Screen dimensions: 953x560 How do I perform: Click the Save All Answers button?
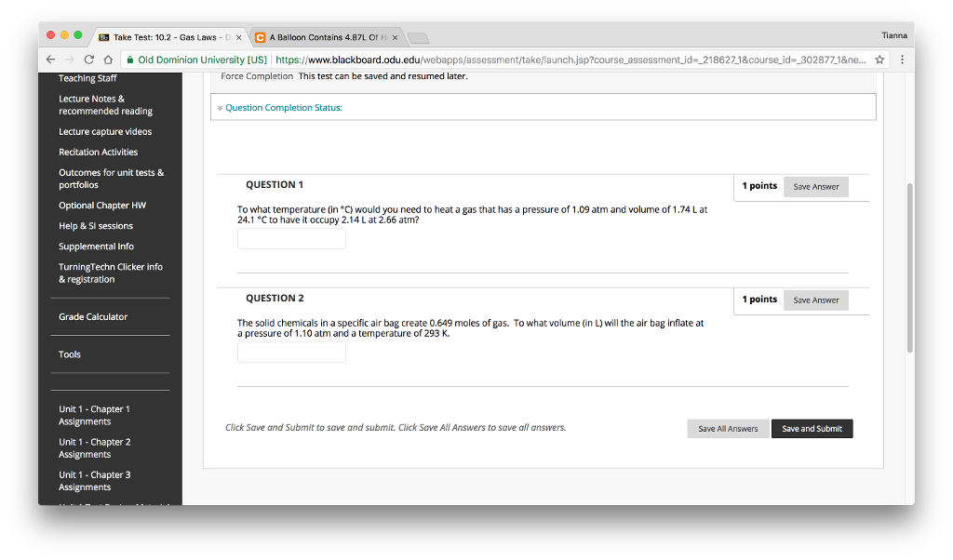click(x=728, y=429)
